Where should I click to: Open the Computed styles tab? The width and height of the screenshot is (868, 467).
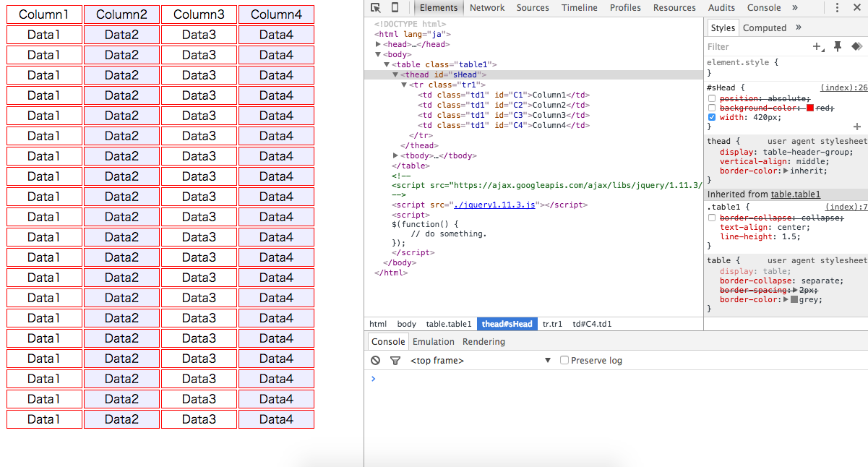764,28
